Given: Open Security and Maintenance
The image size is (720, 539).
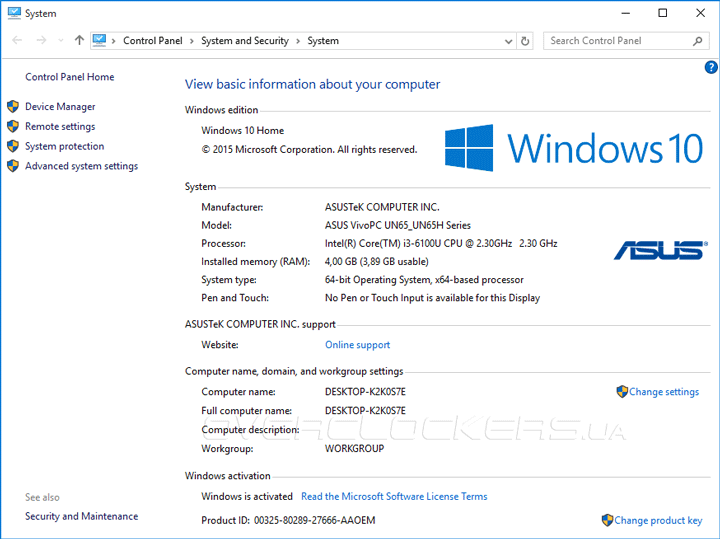Looking at the screenshot, I should [x=81, y=516].
